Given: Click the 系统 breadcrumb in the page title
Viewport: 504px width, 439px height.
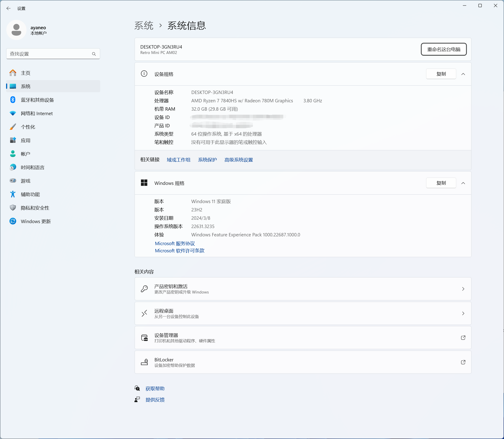Looking at the screenshot, I should (x=144, y=25).
